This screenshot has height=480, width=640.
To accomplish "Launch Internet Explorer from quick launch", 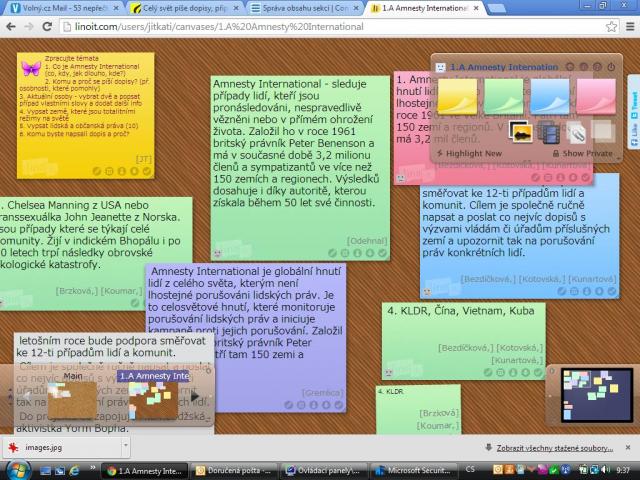I will 74,471.
